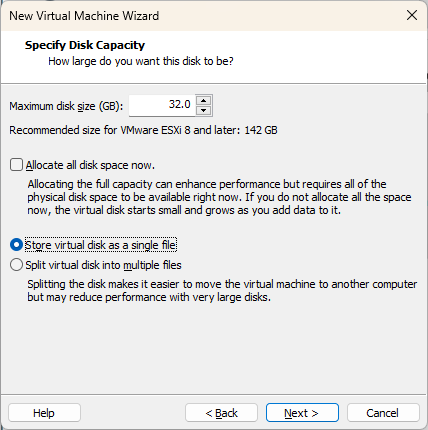Click the Specify Disk Capacity heading
The height and width of the screenshot is (430, 428).
point(85,45)
